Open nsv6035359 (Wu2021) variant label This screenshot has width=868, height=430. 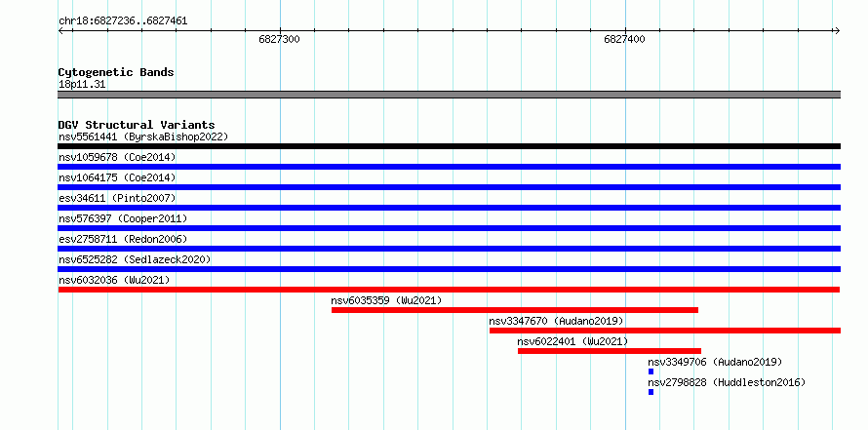pyautogui.click(x=386, y=300)
